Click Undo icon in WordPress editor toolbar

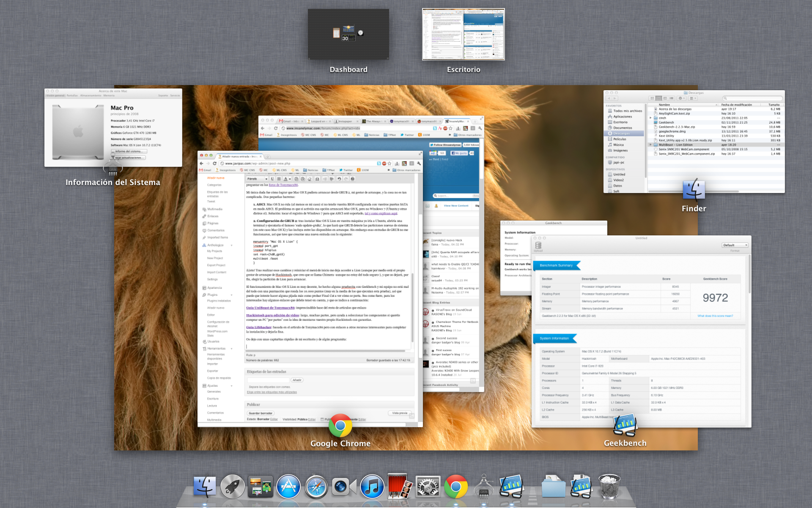tap(339, 179)
